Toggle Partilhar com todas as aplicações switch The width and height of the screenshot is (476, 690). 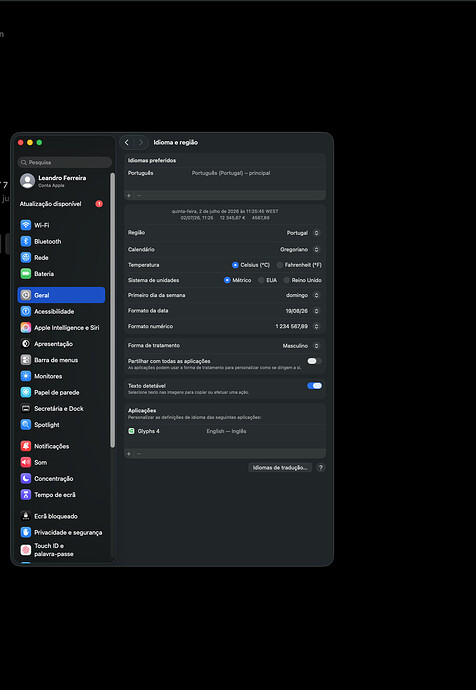(x=314, y=361)
